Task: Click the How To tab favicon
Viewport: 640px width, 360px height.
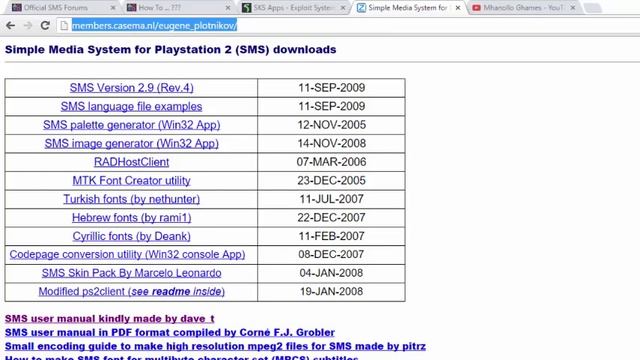Action: tap(131, 7)
